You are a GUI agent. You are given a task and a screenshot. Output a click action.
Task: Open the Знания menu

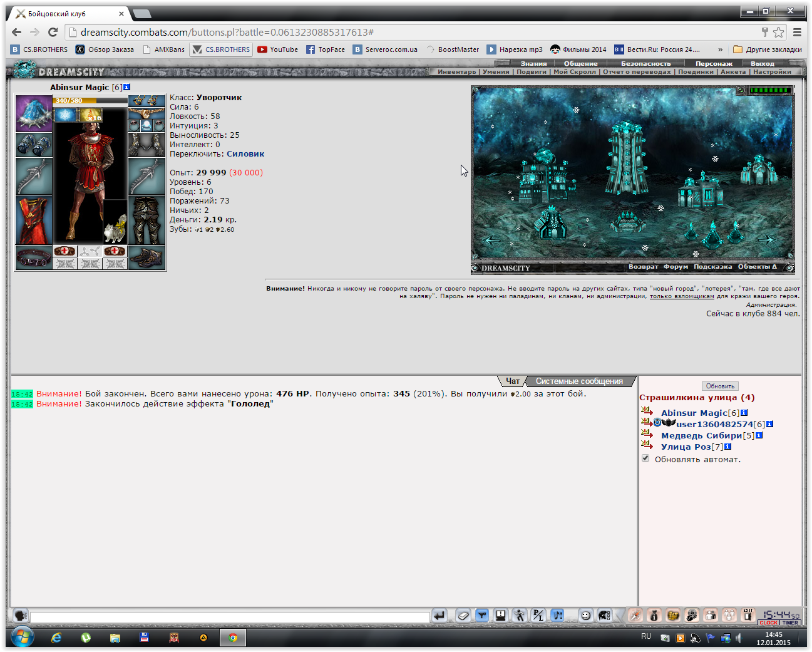coord(533,63)
